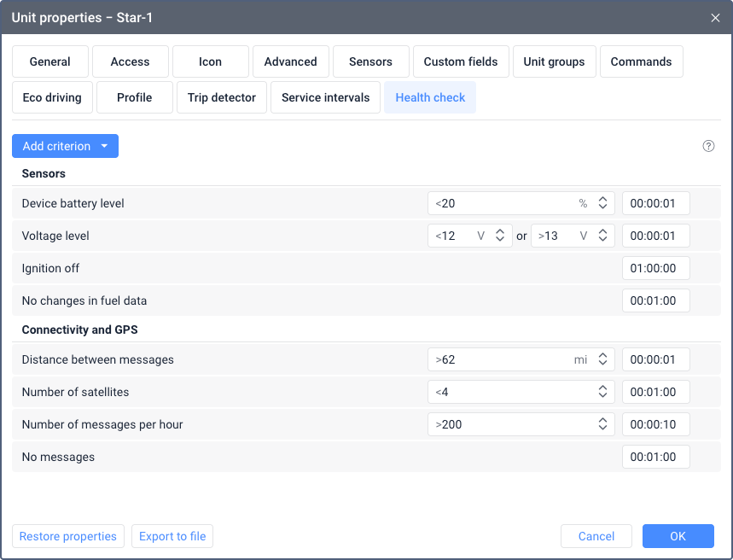Close the Unit properties dialog
Image resolution: width=733 pixels, height=560 pixels.
[x=715, y=17]
